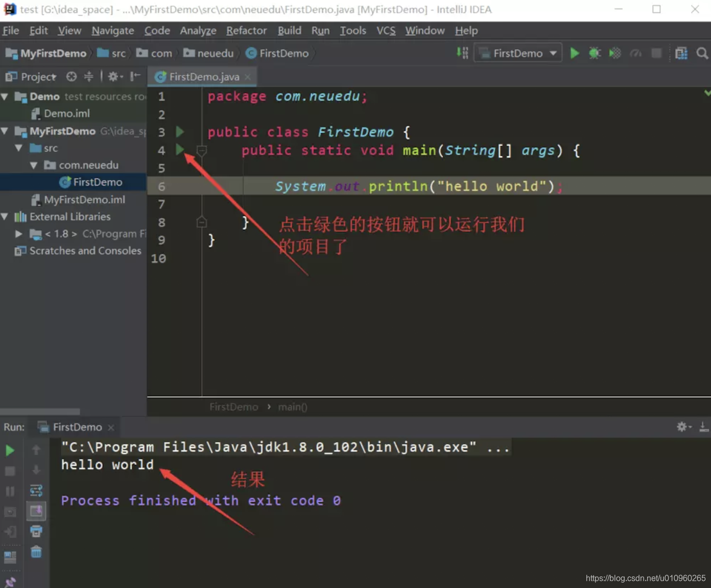The image size is (711, 588).
Task: Click the Dump Threads camera icon in Run panel
Action: pyautogui.click(x=10, y=512)
